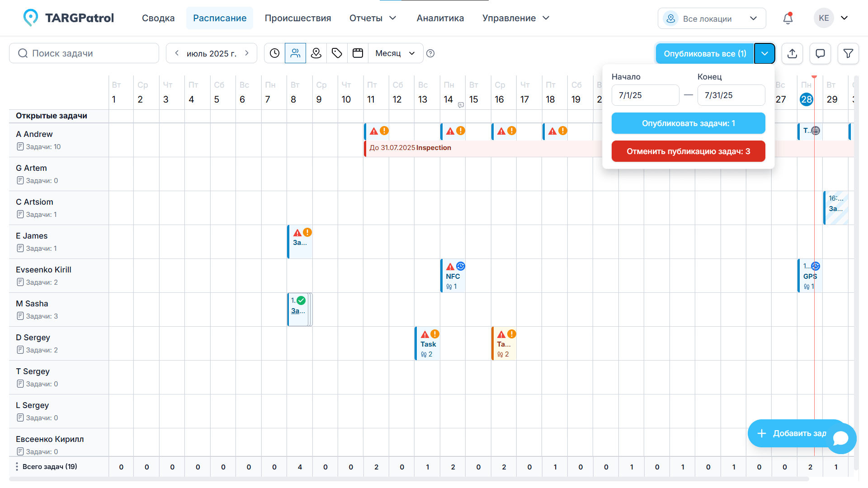The height and width of the screenshot is (488, 868).
Task: Click the Начало date field showing 7/1/25
Action: [645, 95]
